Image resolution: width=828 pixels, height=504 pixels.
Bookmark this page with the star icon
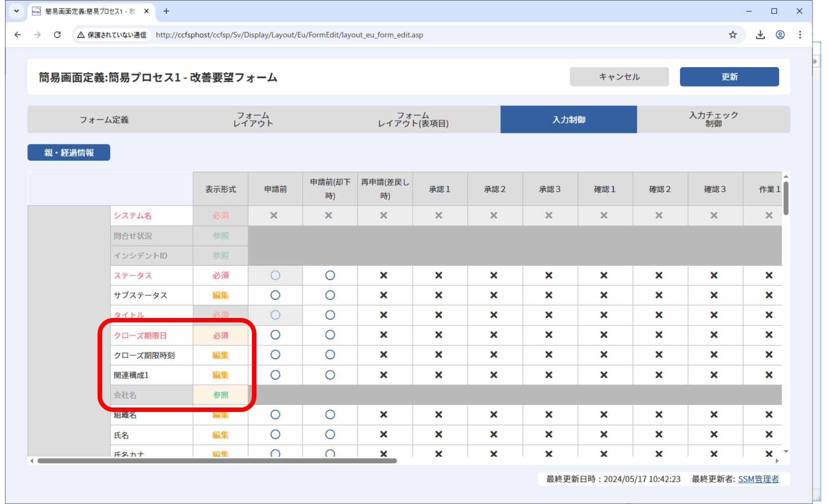733,35
